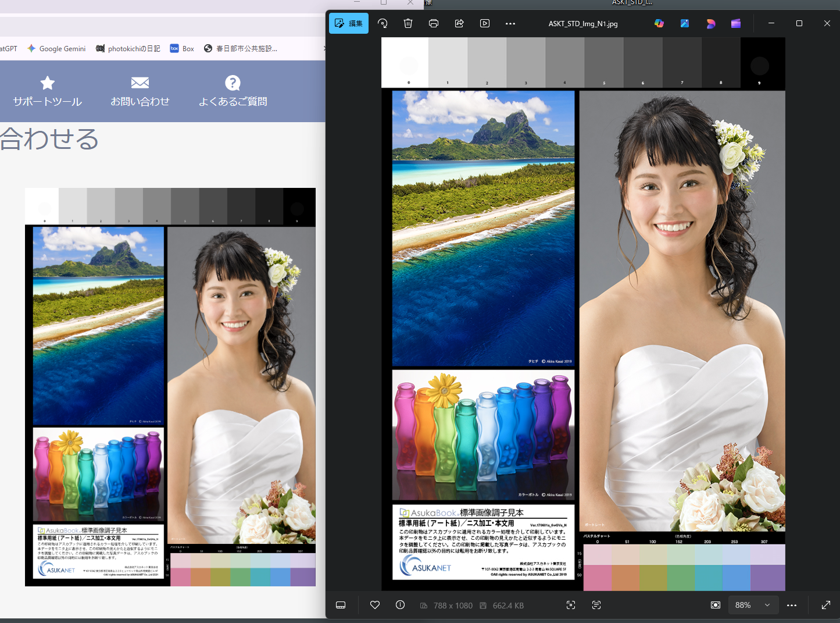The image size is (840, 623).
Task: Delete the photo using the trash icon
Action: click(408, 23)
